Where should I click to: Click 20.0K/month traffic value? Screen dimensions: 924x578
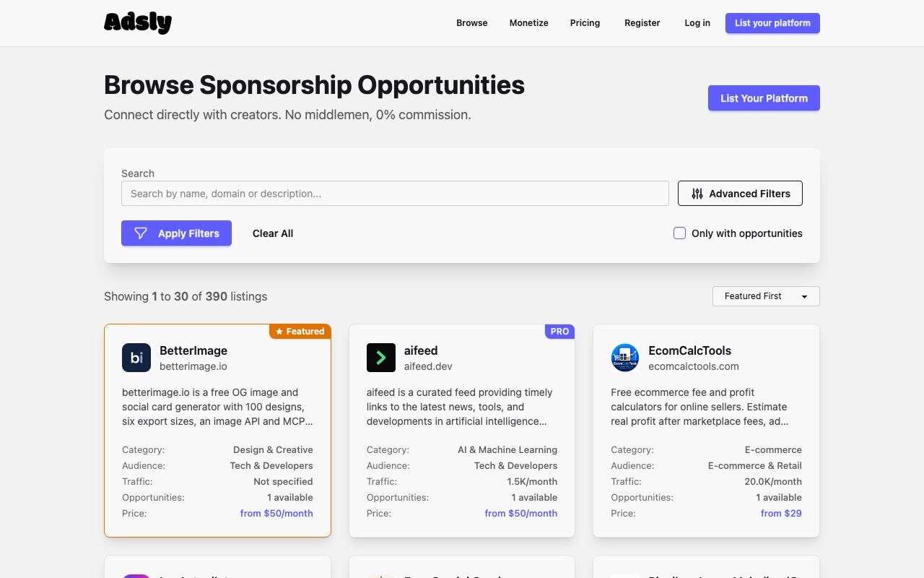[773, 481]
